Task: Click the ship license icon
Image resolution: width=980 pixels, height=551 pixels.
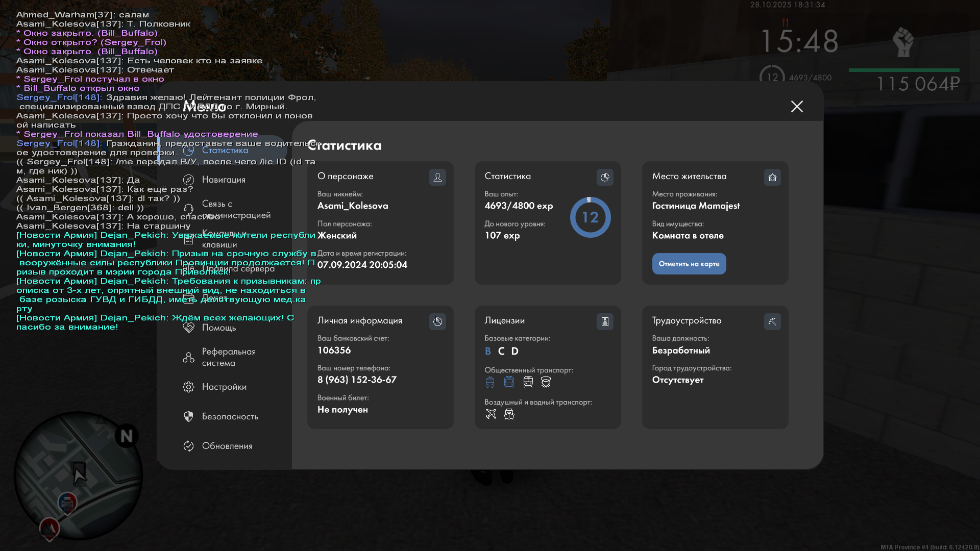Action: click(x=509, y=414)
